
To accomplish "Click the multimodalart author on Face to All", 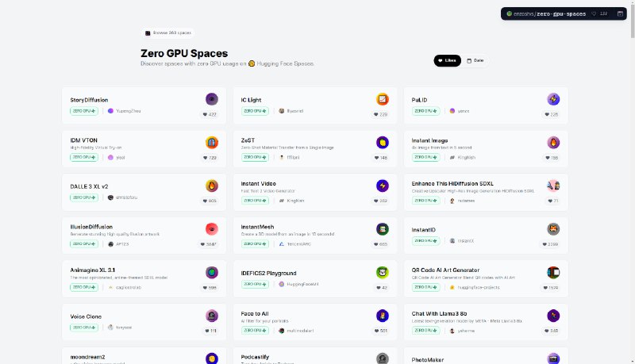I will 300,331.
